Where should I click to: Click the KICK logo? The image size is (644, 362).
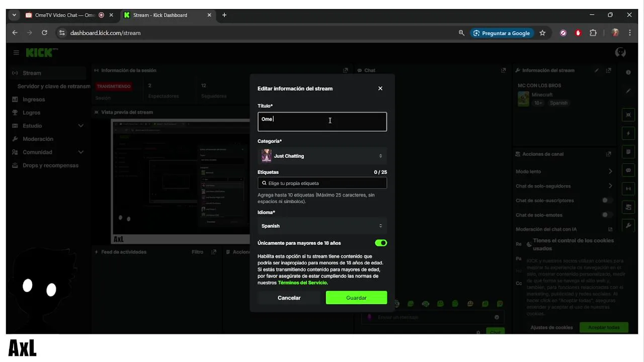coord(42,52)
